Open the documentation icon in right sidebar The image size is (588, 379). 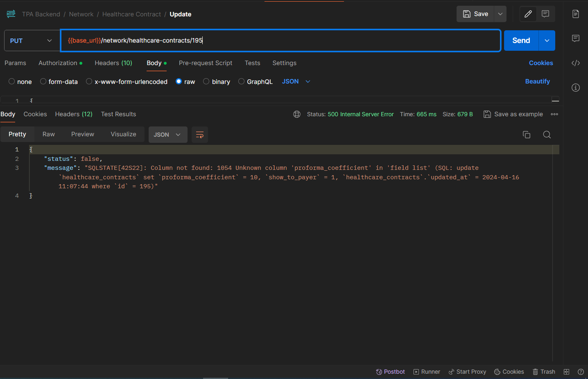(576, 14)
